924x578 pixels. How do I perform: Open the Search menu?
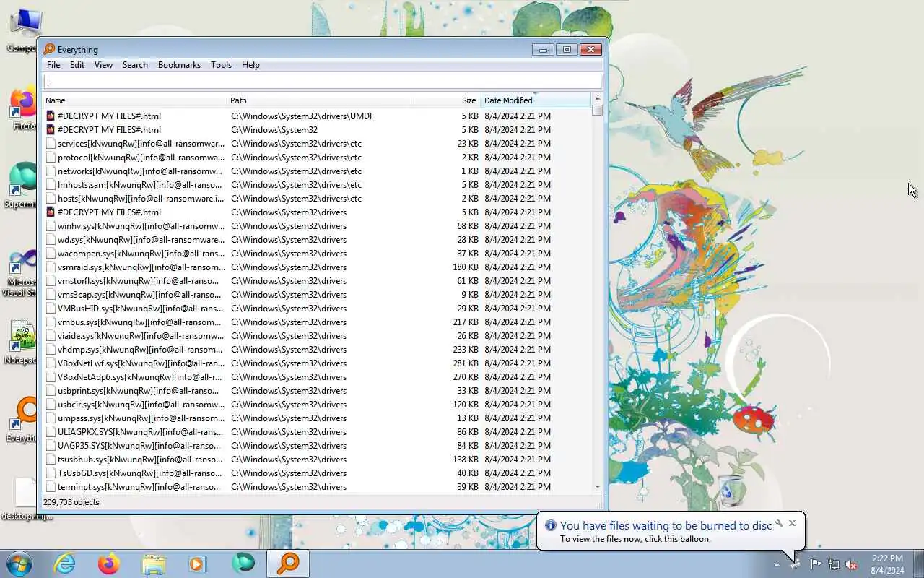[135, 65]
